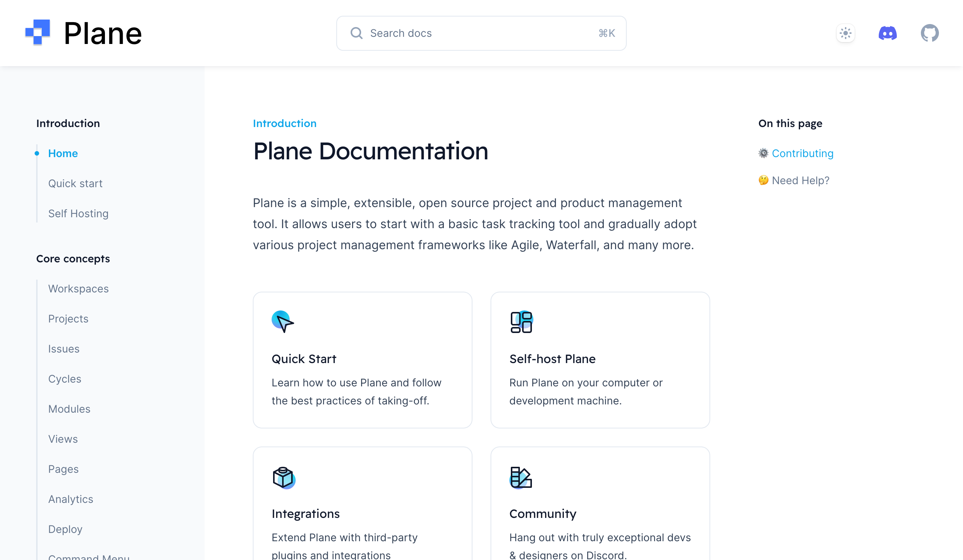The height and width of the screenshot is (560, 963).
Task: Go to Workspaces in Core concepts
Action: [x=78, y=289]
